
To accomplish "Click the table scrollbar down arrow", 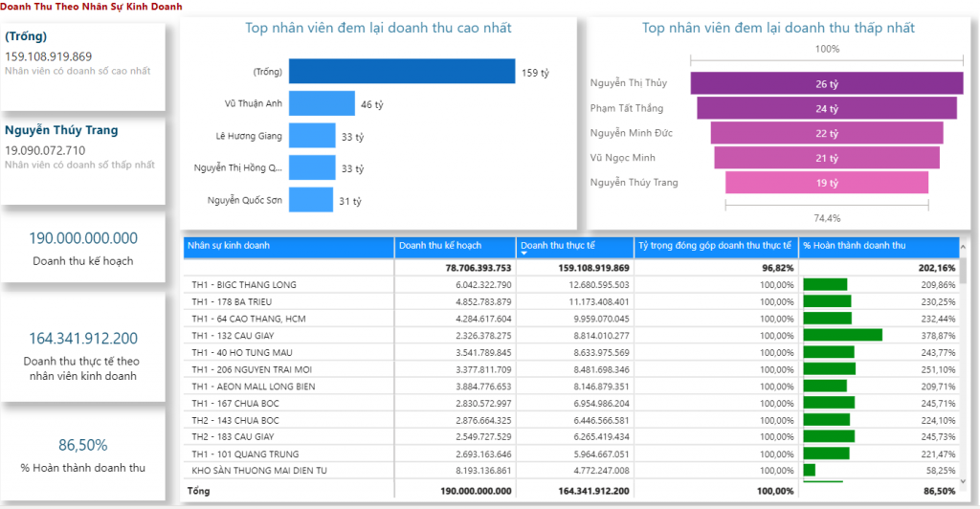I will click(963, 481).
